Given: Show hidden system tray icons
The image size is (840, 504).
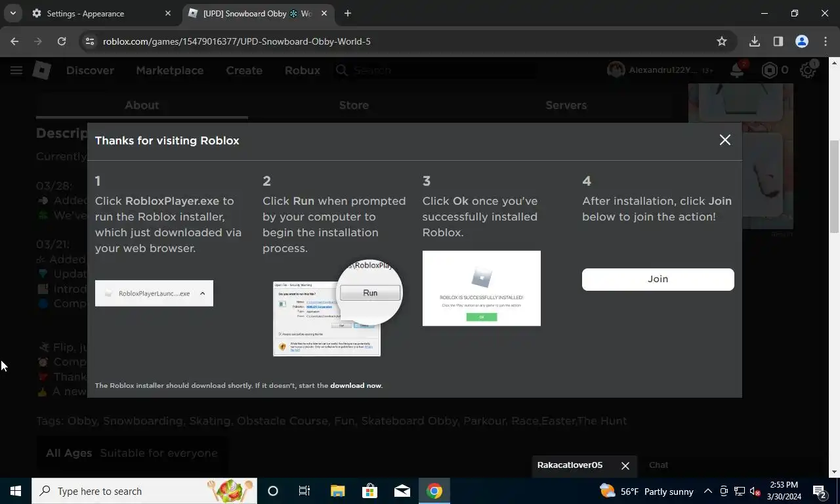Looking at the screenshot, I should [708, 491].
